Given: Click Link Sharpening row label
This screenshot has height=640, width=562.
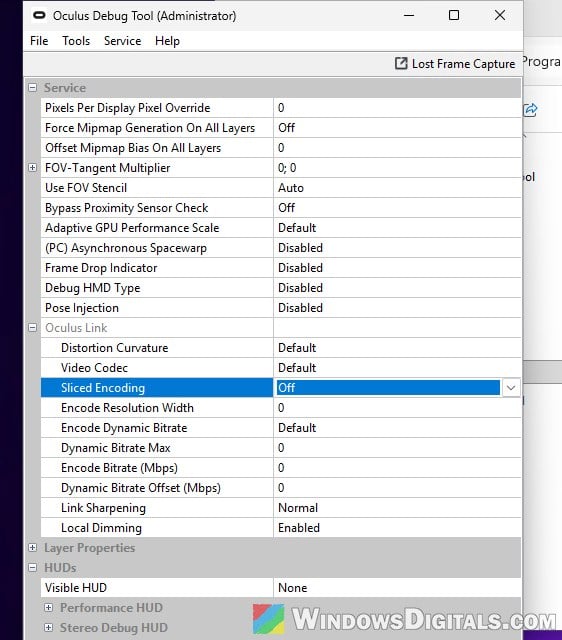Looking at the screenshot, I should [x=103, y=508].
